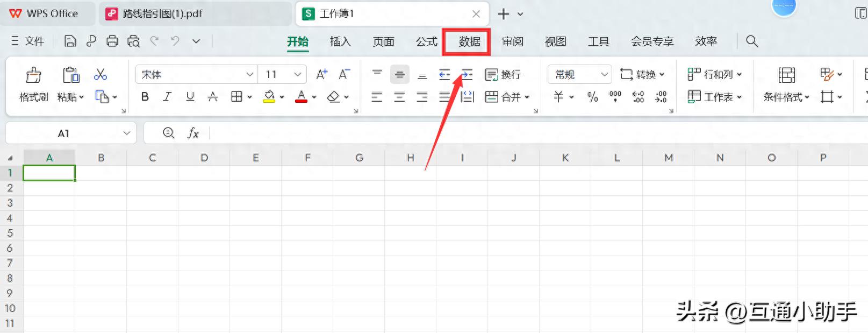The width and height of the screenshot is (868, 333).
Task: Click the Save icon in quick access bar
Action: pyautogui.click(x=70, y=41)
